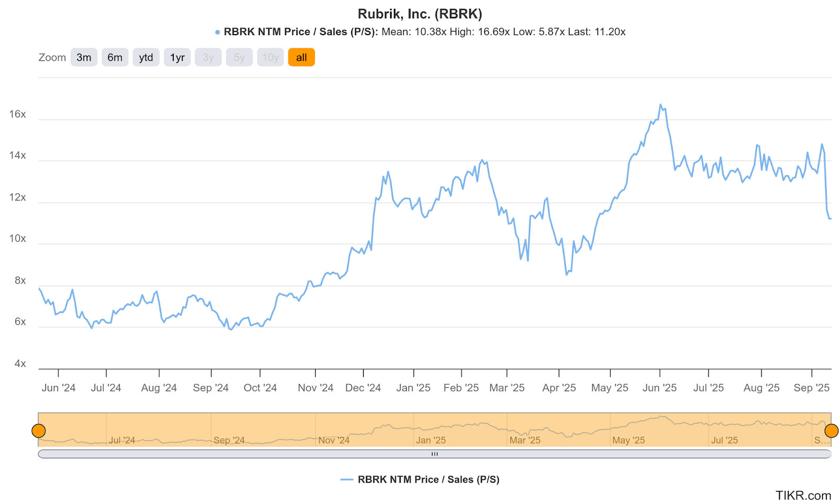The image size is (840, 504).
Task: Click the blue series dot in the subtitle
Action: tap(217, 32)
